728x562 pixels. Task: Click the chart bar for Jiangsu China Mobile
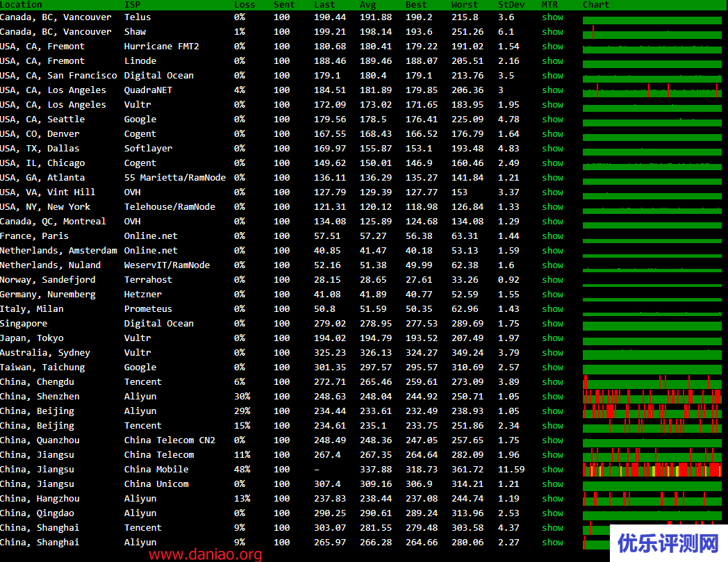point(652,470)
